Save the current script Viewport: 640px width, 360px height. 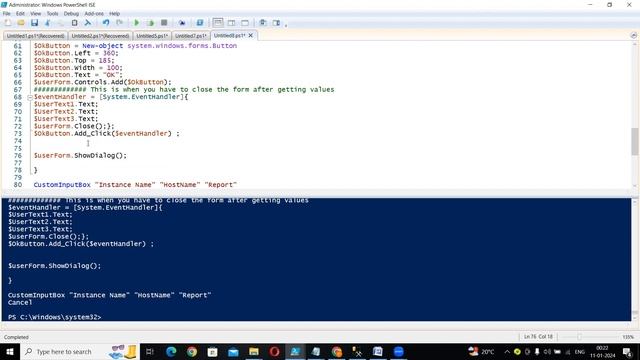pyautogui.click(x=34, y=23)
